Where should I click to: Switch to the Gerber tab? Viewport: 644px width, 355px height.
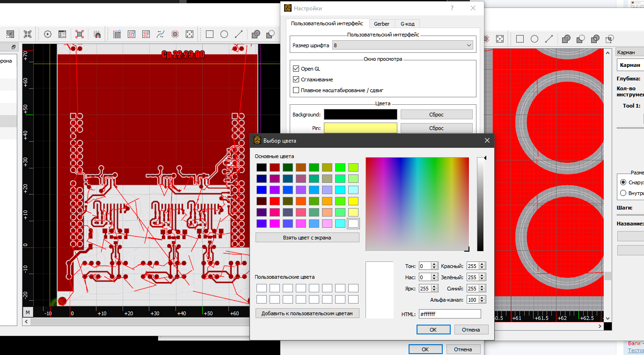tap(381, 24)
